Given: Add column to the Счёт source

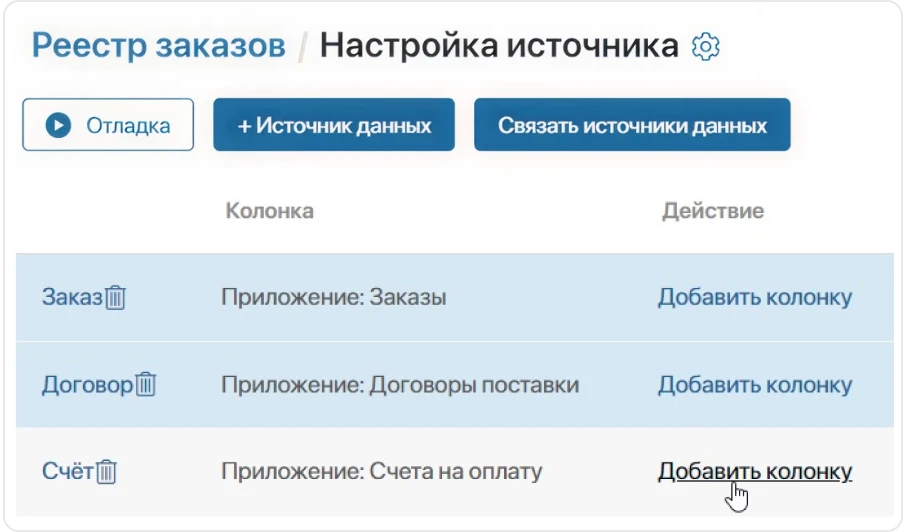Looking at the screenshot, I should [x=754, y=472].
